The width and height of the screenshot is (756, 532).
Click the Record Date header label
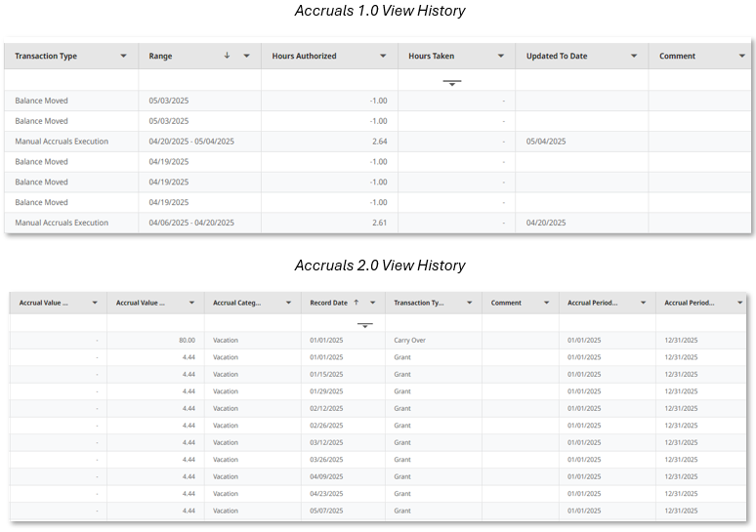(x=328, y=304)
